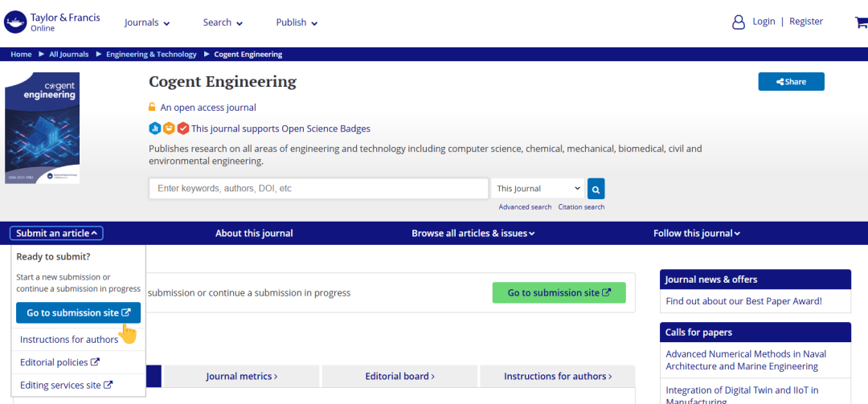Click This journal supports Open Science Badges
The height and width of the screenshot is (404, 868).
point(280,129)
